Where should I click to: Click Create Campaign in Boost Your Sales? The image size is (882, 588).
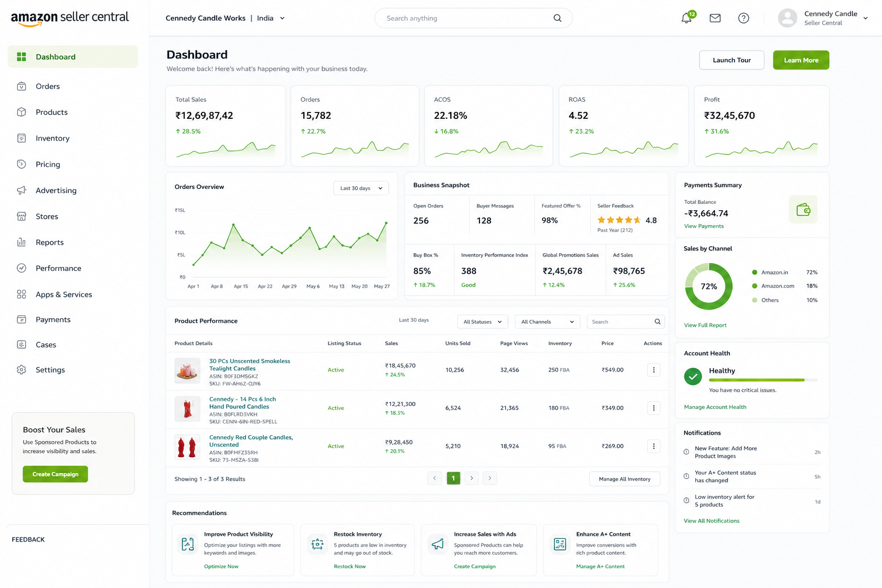(55, 474)
